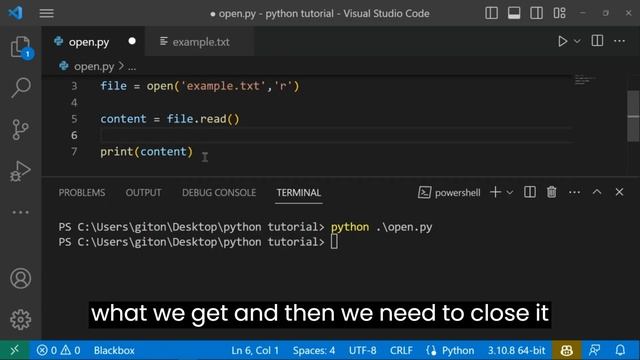Open errors and warnings count in status bar

tap(58, 350)
